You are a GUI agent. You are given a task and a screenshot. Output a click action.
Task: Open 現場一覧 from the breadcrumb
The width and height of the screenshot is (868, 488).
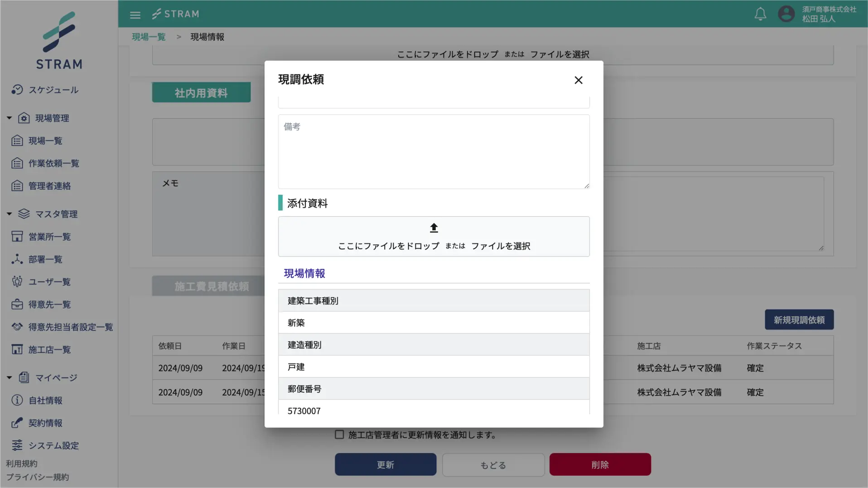coord(149,37)
